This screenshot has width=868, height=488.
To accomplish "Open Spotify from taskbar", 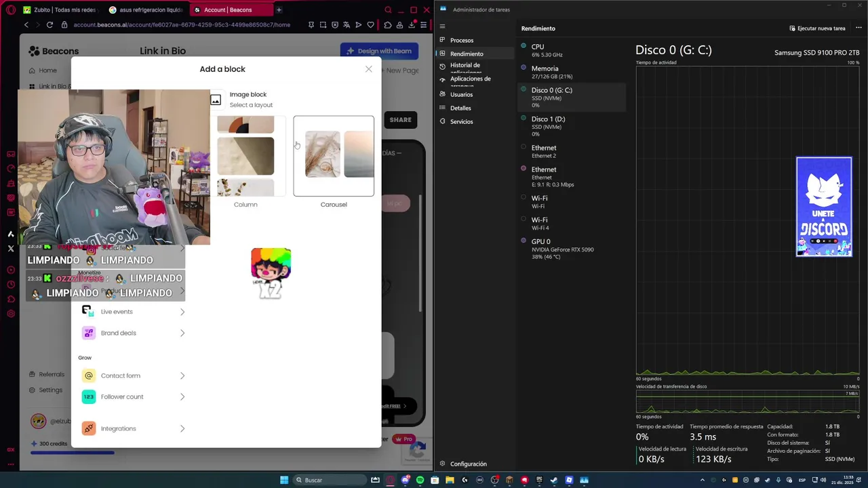I will [x=420, y=481].
